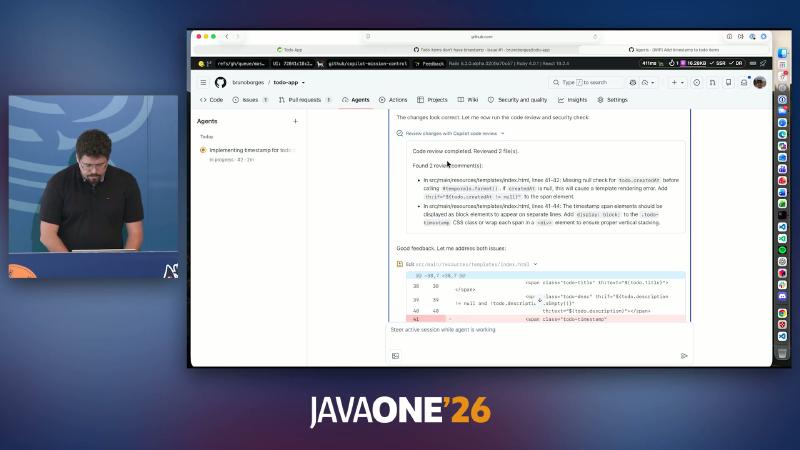Open Copilot chat icon in GitHub header
The height and width of the screenshot is (450, 800).
tap(633, 82)
